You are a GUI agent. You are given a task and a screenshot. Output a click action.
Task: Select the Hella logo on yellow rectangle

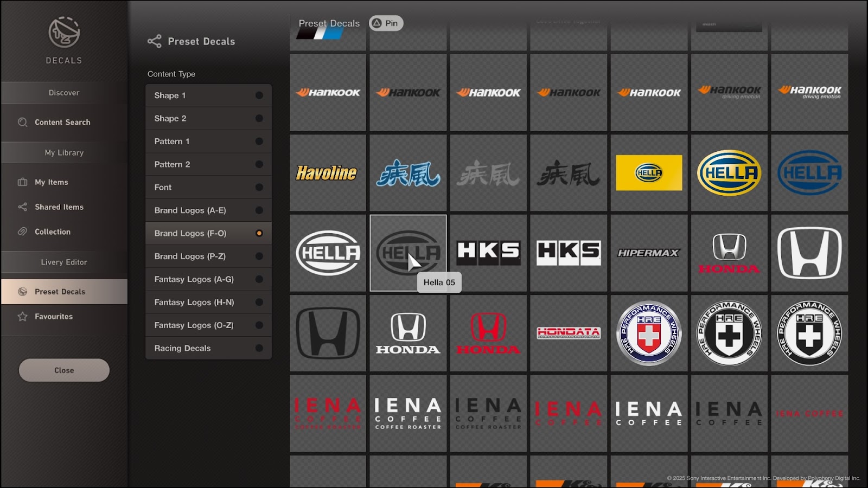(x=649, y=173)
